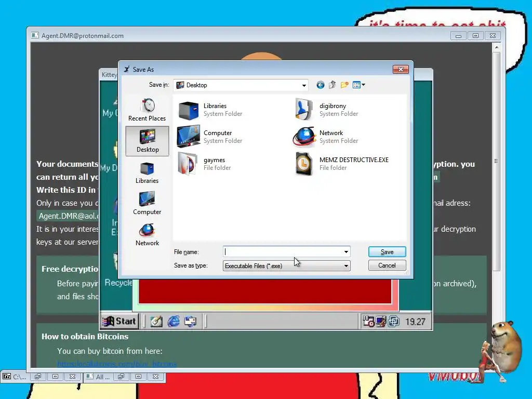Open Recent Places in the sidebar
The image size is (532, 399).
(147, 110)
